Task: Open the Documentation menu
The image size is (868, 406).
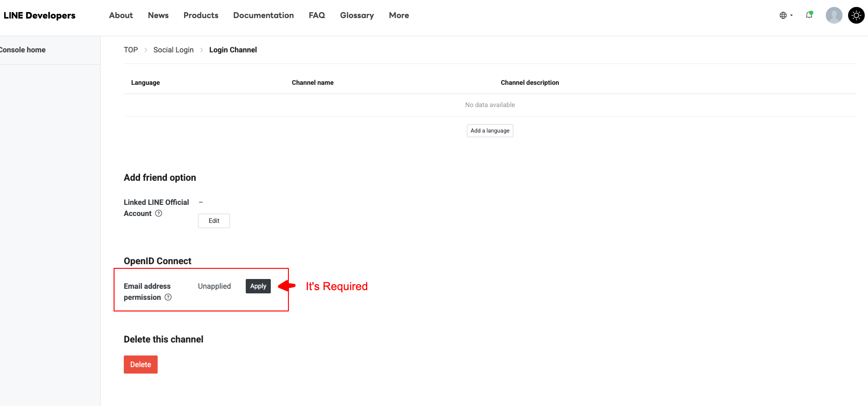Action: tap(263, 15)
